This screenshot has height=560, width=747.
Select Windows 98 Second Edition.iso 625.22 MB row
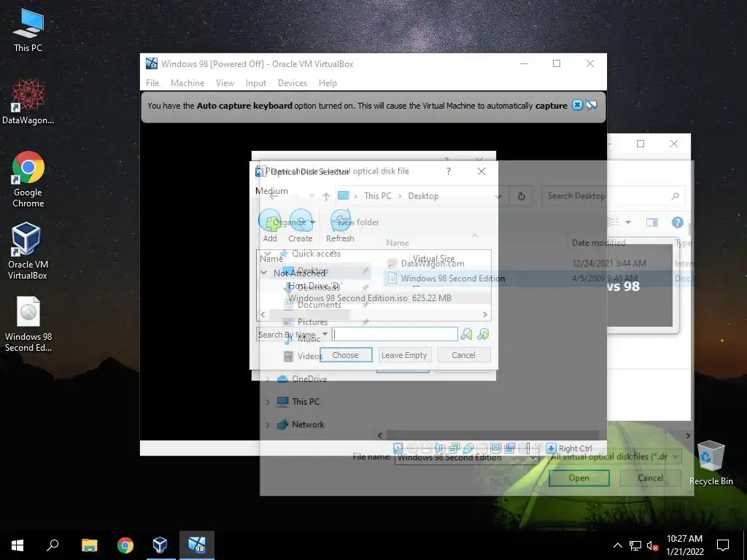coord(374,298)
